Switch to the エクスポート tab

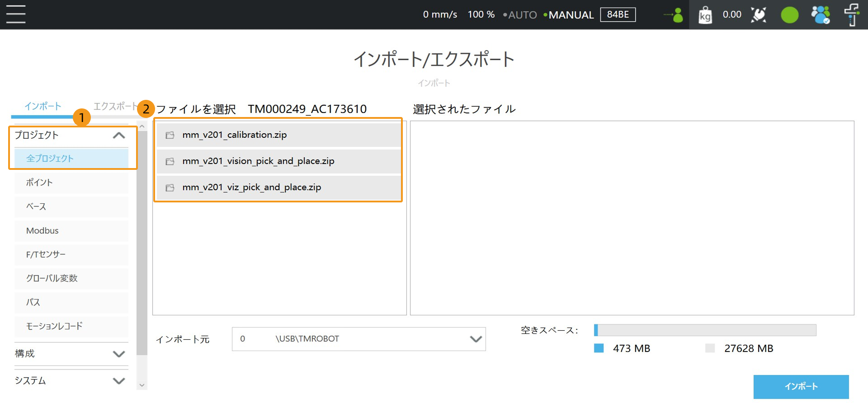coord(115,106)
